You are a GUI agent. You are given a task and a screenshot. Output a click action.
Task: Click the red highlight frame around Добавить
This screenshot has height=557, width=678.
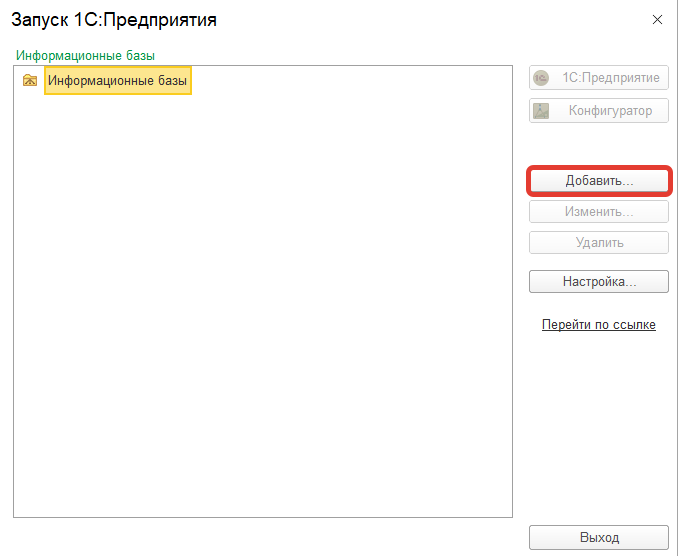(598, 168)
